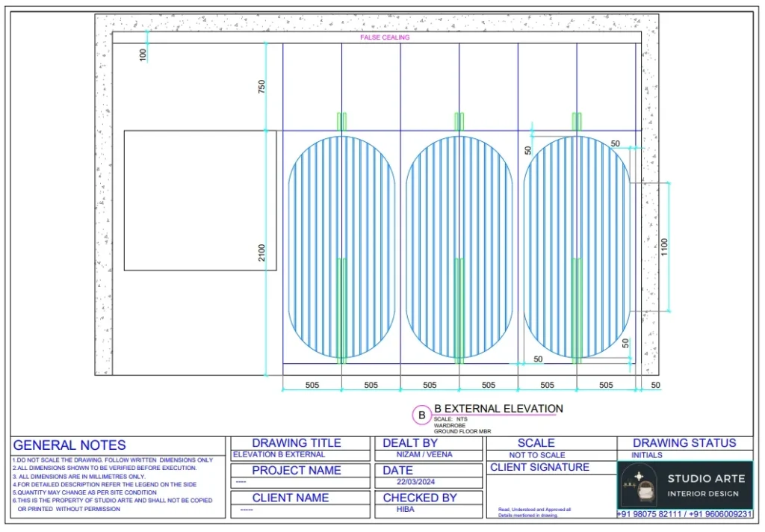This screenshot has height=532, width=765.
Task: Click the circled B elevation marker
Action: 422,415
